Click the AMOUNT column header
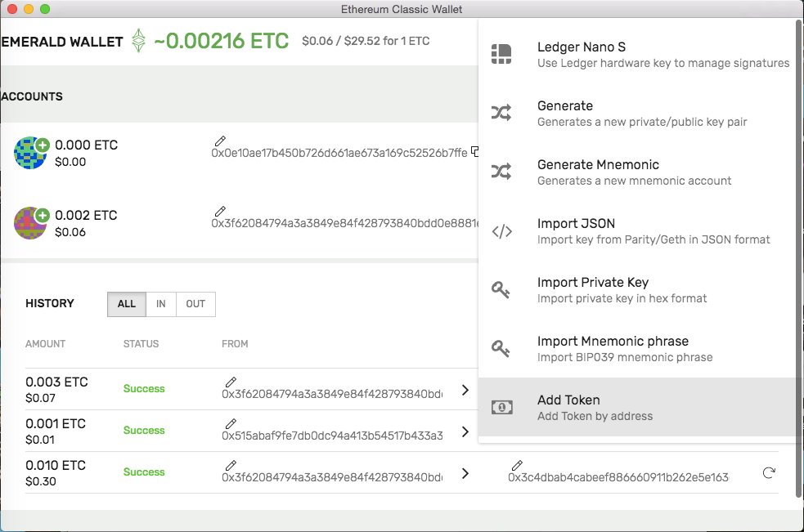 click(45, 344)
